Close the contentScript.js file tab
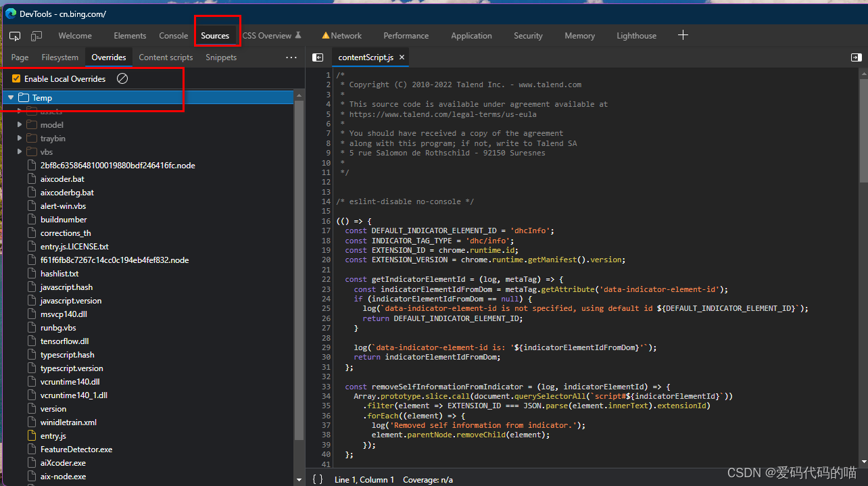Screen dimensions: 868x486 click(x=402, y=57)
